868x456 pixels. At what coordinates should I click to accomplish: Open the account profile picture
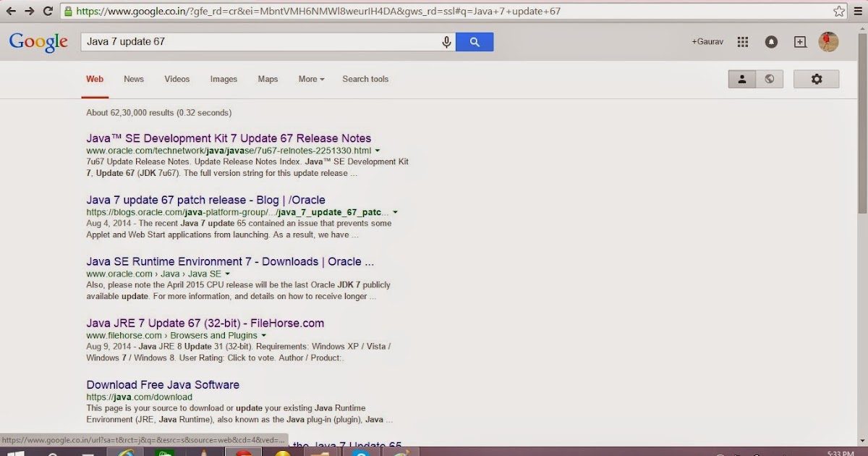[828, 42]
